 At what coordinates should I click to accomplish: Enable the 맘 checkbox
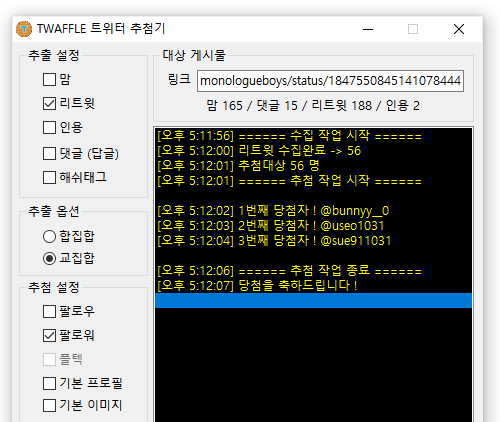(x=49, y=80)
